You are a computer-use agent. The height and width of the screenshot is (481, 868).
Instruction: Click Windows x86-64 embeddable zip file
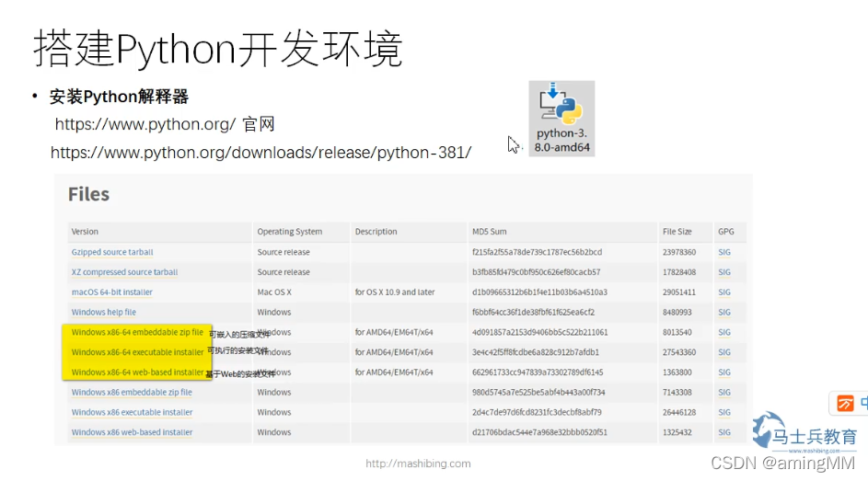[137, 332]
